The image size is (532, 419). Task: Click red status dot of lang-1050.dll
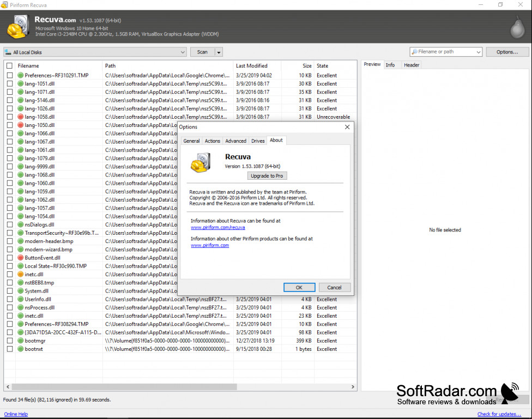[x=20, y=125]
